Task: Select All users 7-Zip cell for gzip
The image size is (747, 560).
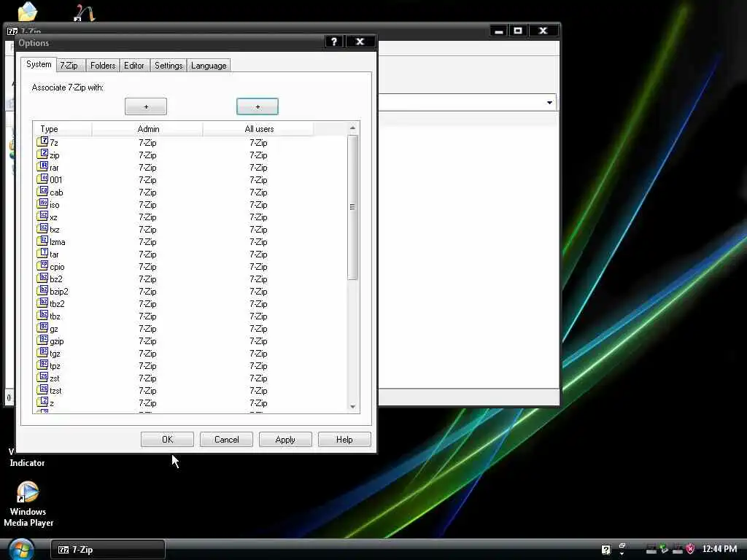Action: 259,341
